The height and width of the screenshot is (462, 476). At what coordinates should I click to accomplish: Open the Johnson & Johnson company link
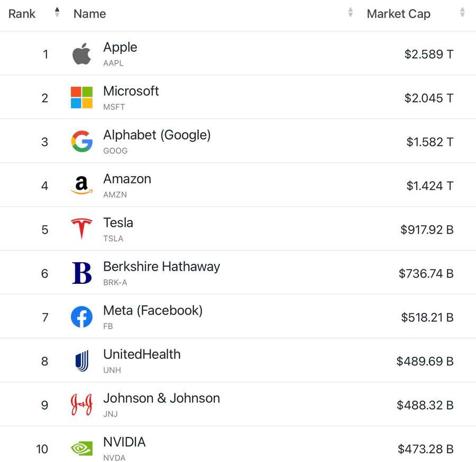coord(161,398)
